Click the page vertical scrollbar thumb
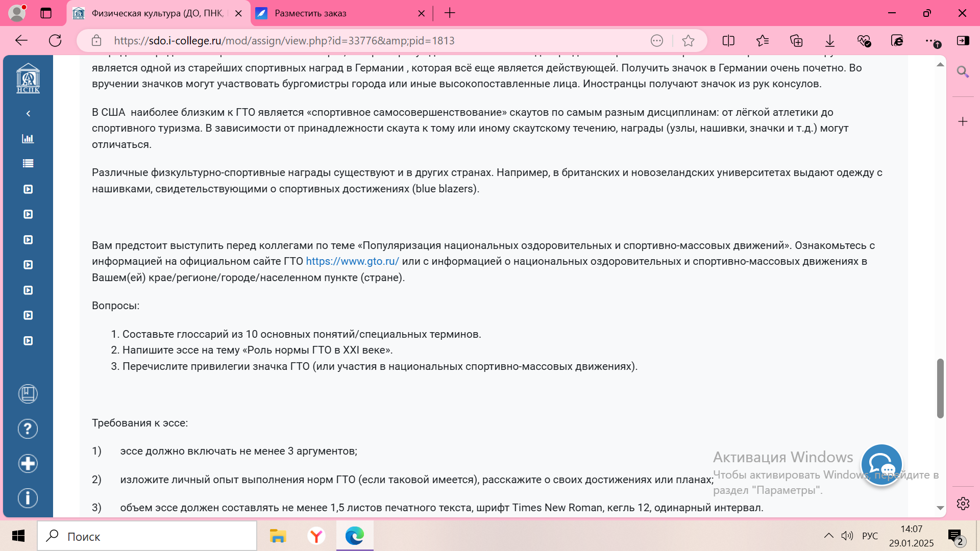Screen dimensions: 980x551 (940, 388)
